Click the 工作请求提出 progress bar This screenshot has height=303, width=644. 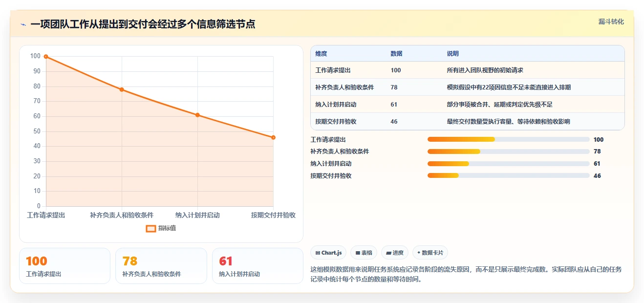click(x=509, y=140)
